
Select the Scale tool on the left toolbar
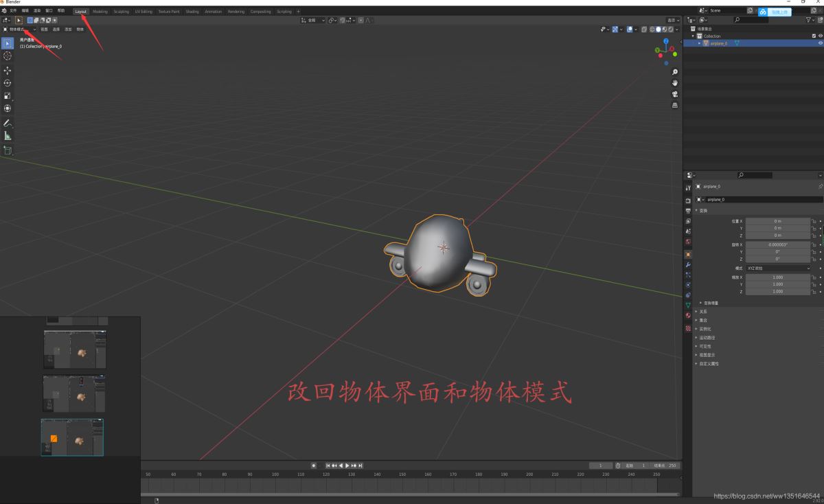pyautogui.click(x=8, y=95)
